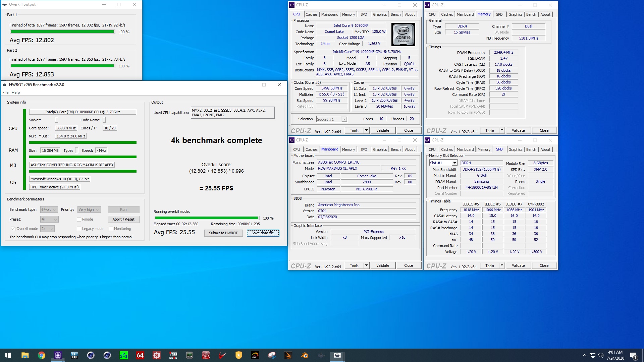Switch to Graphics tab in CPU-Z Mainboard window
The image size is (644, 362).
coord(380,149)
